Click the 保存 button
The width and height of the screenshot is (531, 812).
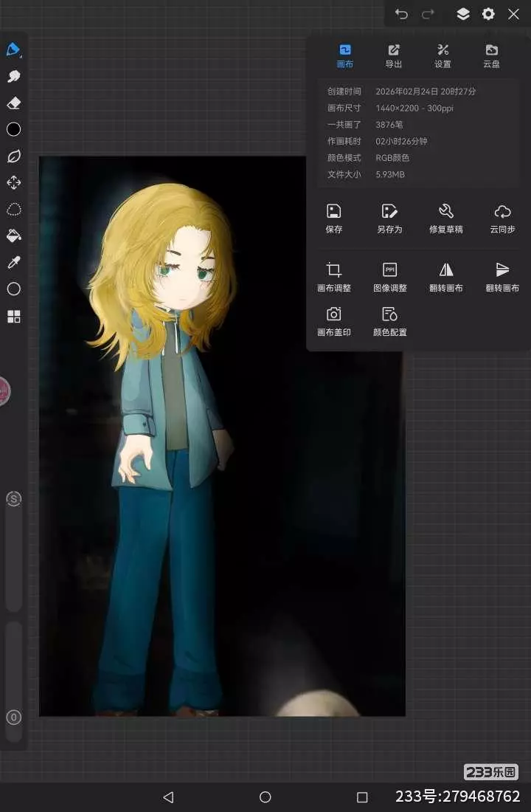tap(334, 219)
